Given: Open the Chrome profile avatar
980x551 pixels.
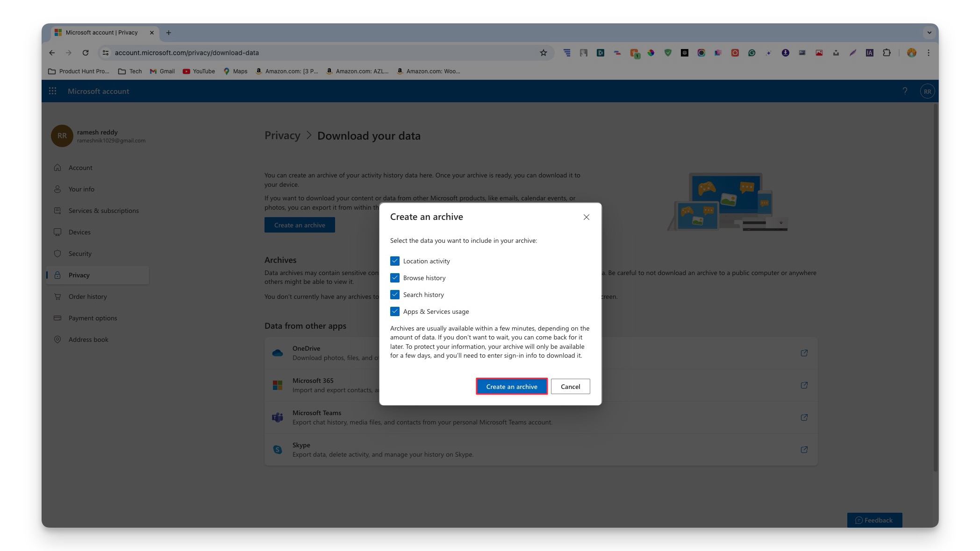Looking at the screenshot, I should (x=912, y=53).
